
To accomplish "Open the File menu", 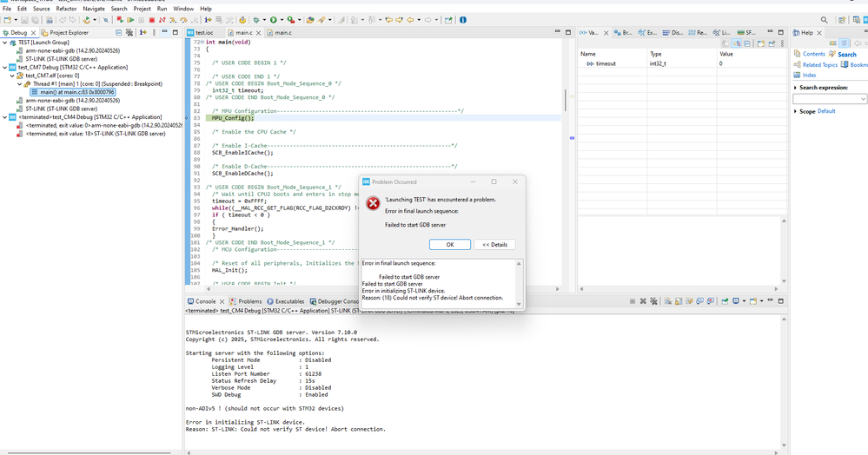I will click(x=7, y=9).
